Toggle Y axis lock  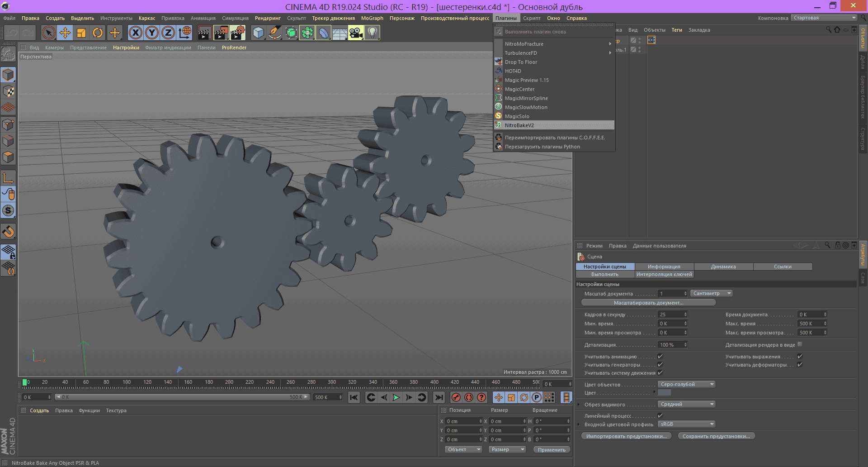tap(152, 33)
